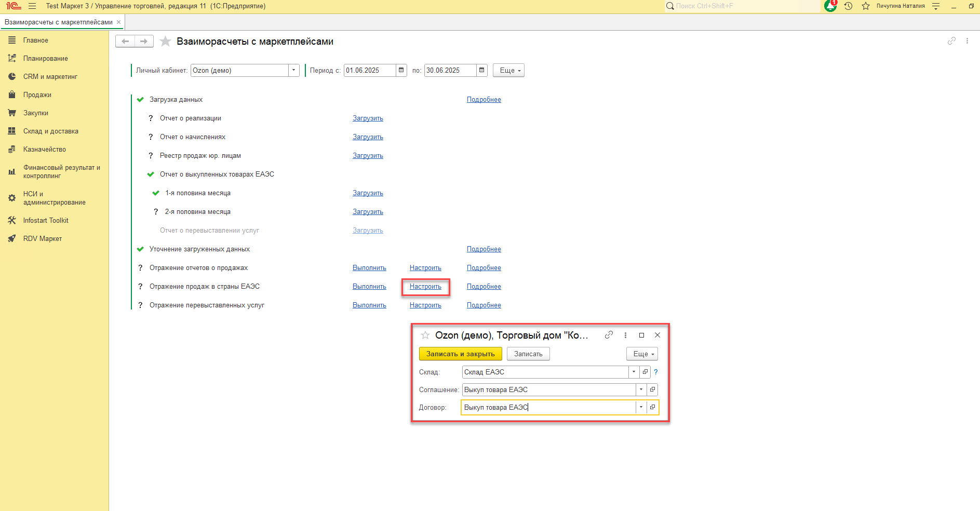Viewport: 980px width, 511px height.
Task: Expand the Личный кабинет dropdown
Action: (x=294, y=70)
